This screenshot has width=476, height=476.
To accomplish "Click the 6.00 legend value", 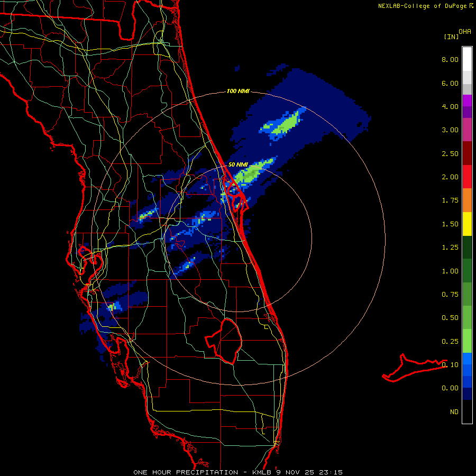I will [x=450, y=83].
